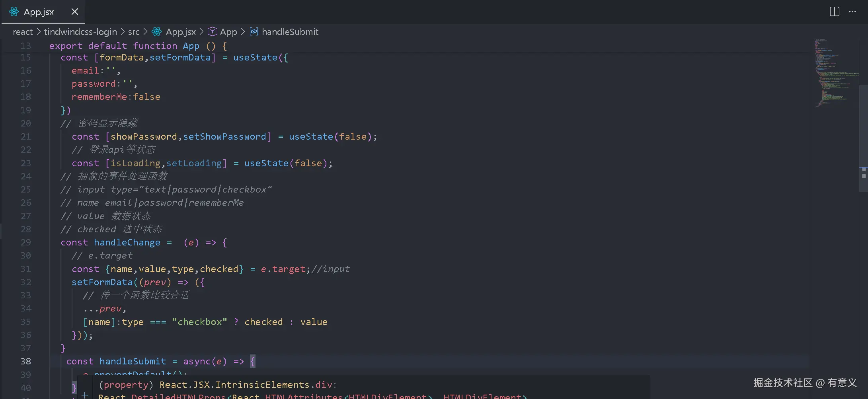The width and height of the screenshot is (868, 399).
Task: Open the editor More Actions menu
Action: tap(852, 12)
